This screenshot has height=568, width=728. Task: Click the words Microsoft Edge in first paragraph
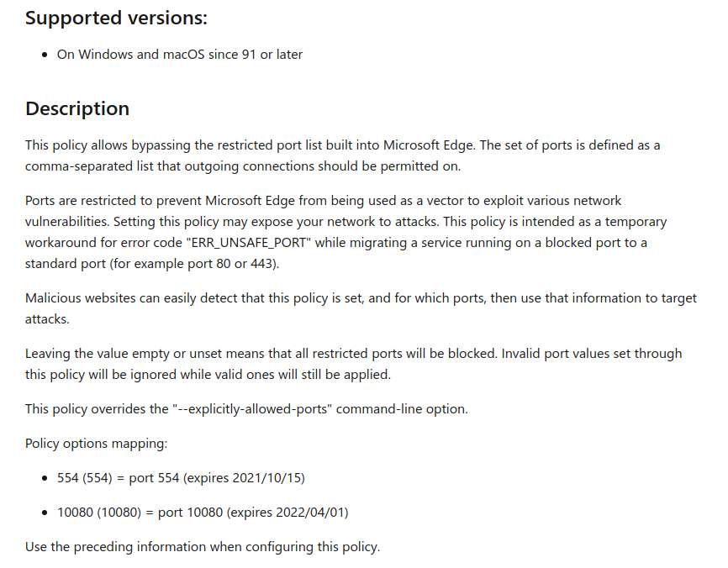click(x=428, y=145)
